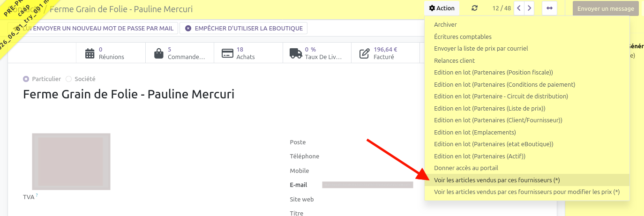
Task: Select Edition en lot Emplacements
Action: click(527, 132)
